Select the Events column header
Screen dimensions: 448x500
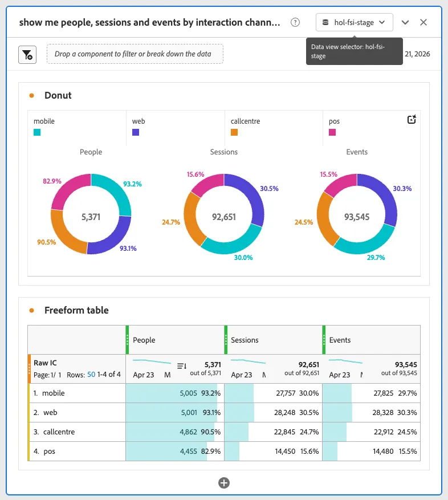click(x=372, y=340)
